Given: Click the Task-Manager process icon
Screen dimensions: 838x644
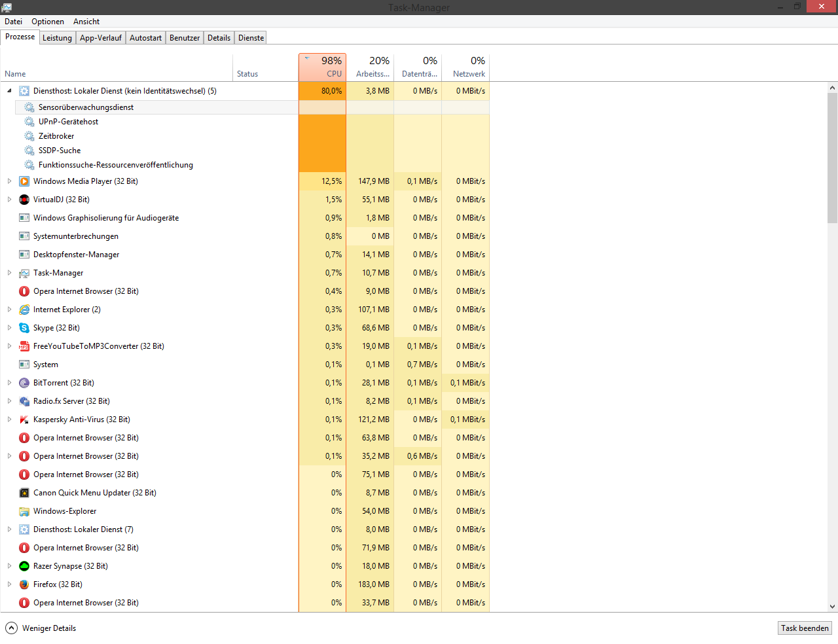Looking at the screenshot, I should pyautogui.click(x=24, y=273).
